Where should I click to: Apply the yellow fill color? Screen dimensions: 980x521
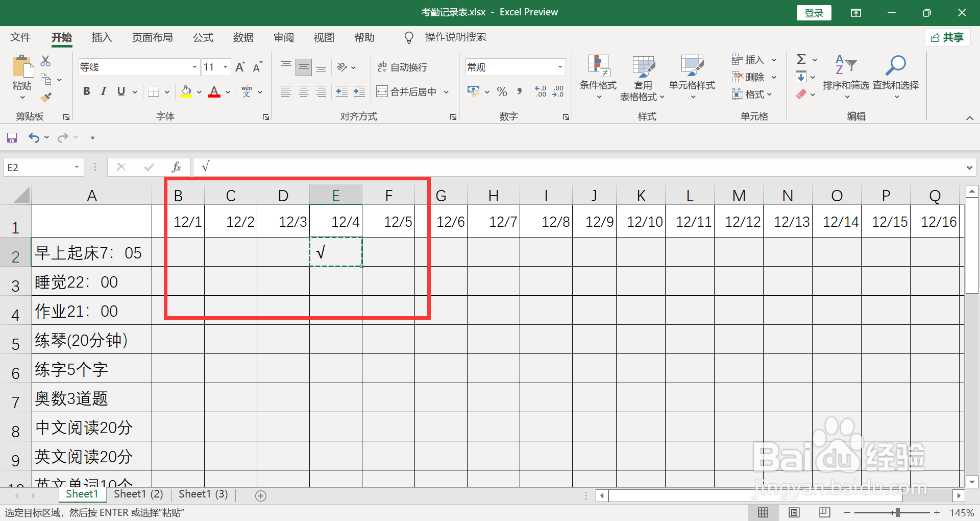tap(186, 92)
